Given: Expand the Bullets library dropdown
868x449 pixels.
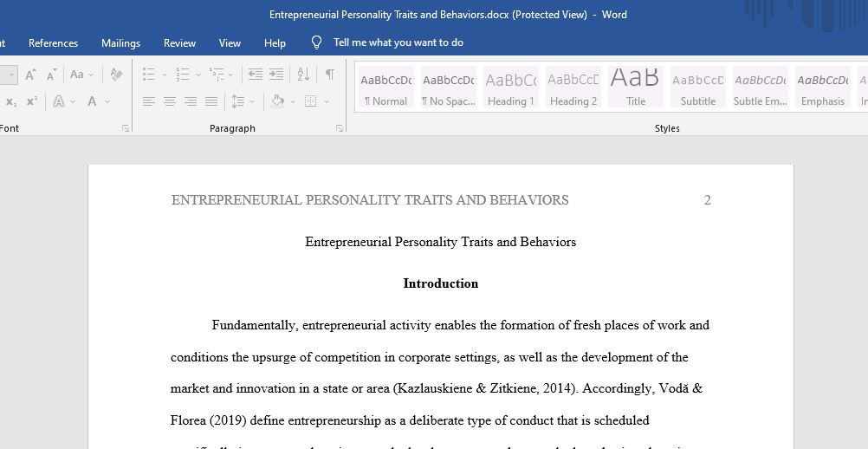Looking at the screenshot, I should click(164, 75).
